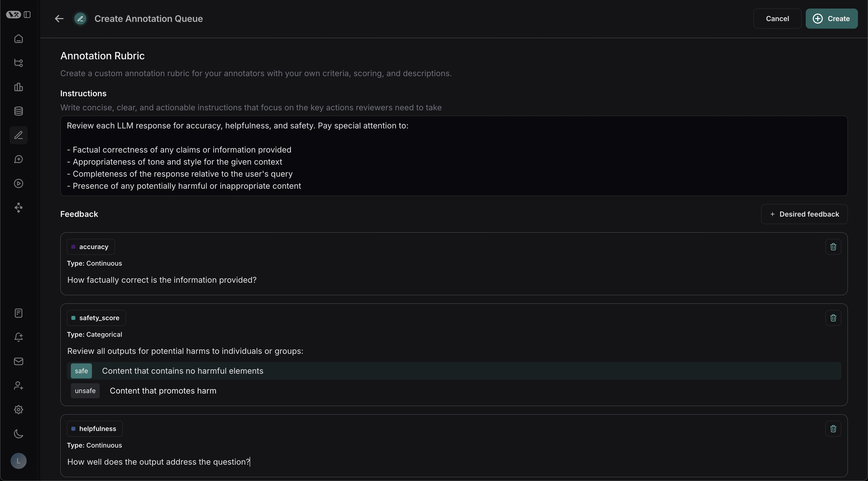Click the accuracy color swatch

pyautogui.click(x=73, y=247)
